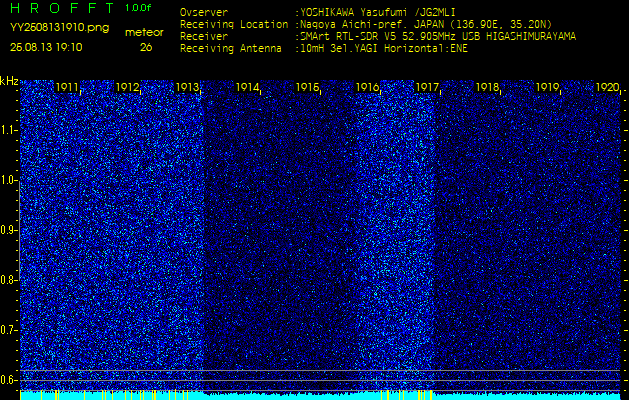Click the version label 1.0.0f

pos(138,8)
